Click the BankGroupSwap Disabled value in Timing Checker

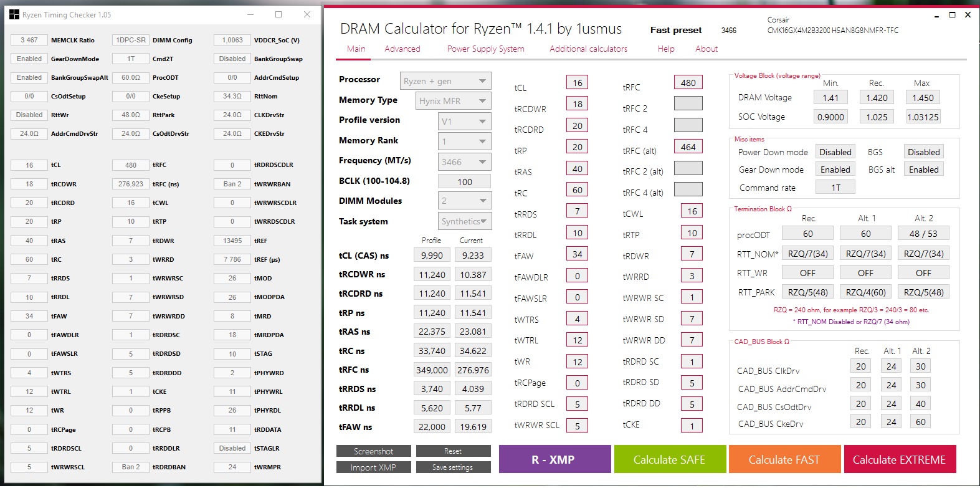click(232, 59)
